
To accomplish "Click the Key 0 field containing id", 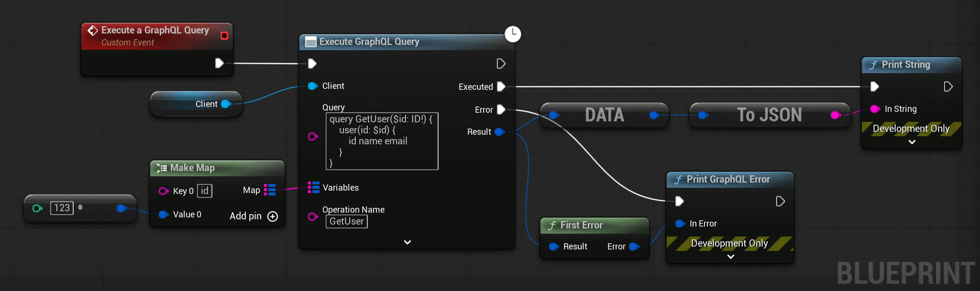I will pyautogui.click(x=205, y=191).
